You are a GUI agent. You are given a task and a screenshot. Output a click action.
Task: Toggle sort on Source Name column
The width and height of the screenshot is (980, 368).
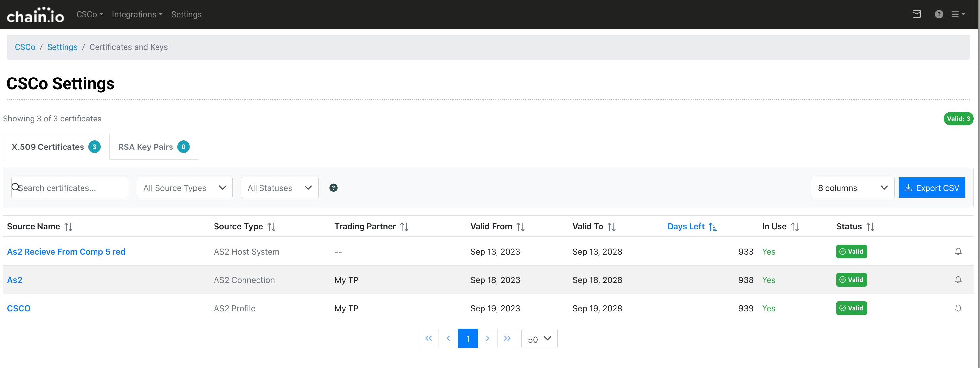68,227
